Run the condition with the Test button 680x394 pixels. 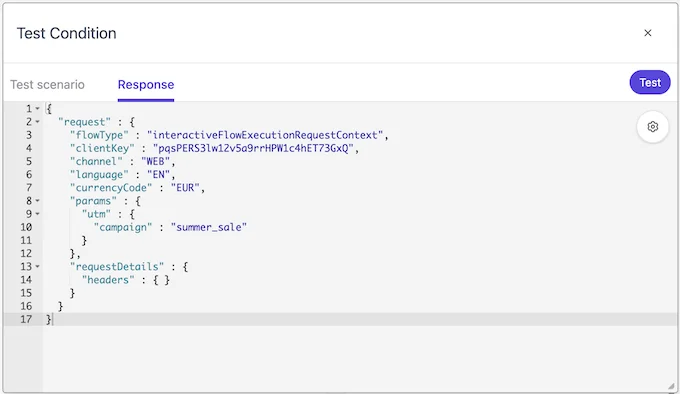point(650,82)
